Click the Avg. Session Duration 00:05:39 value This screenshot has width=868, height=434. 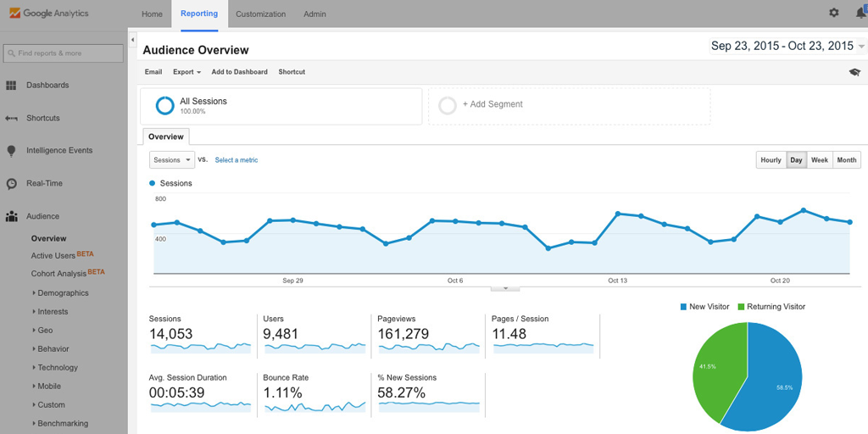coord(176,393)
